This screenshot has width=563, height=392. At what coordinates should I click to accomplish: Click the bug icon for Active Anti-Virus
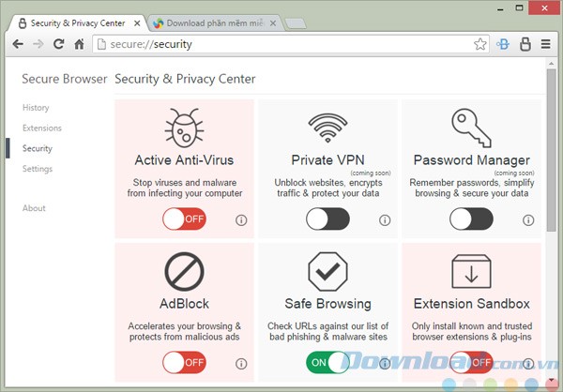[184, 128]
